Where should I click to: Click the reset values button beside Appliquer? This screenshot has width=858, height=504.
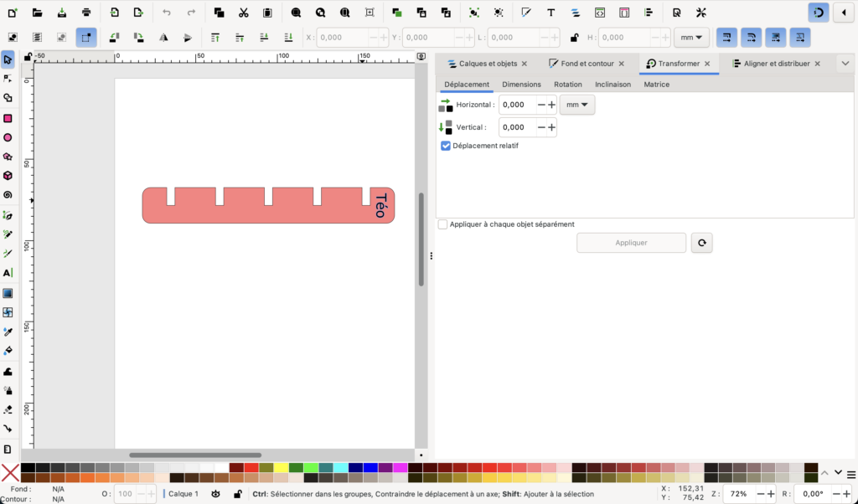click(x=701, y=243)
